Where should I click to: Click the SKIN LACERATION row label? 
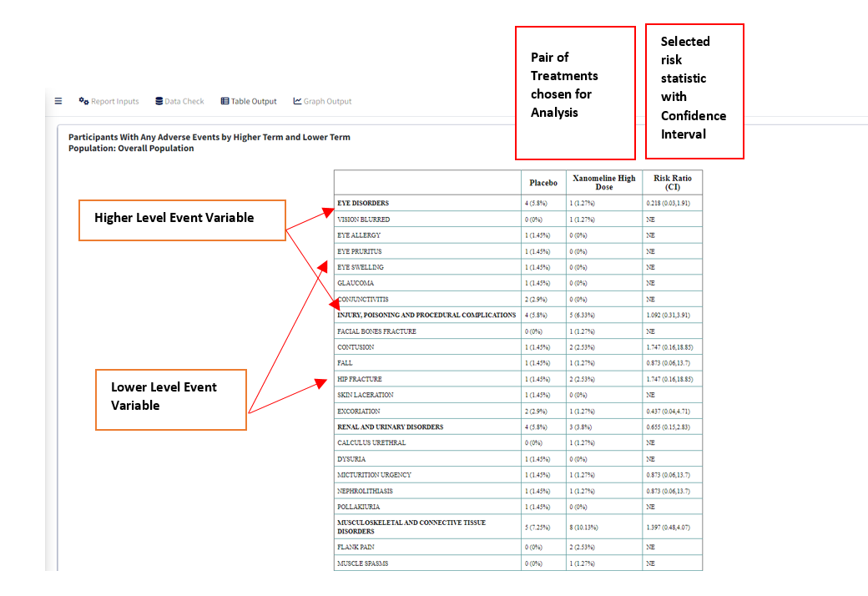366,395
